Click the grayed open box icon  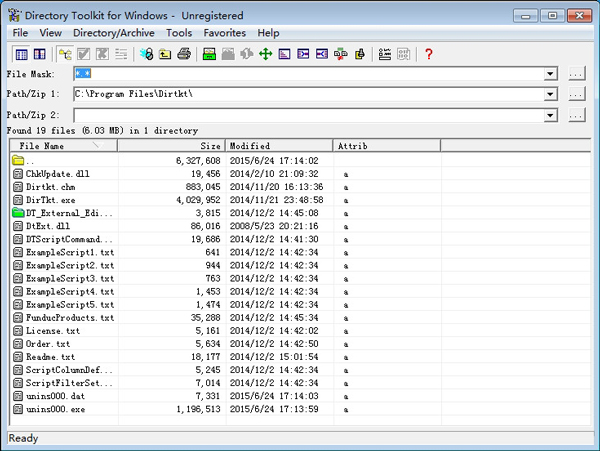[x=228, y=54]
